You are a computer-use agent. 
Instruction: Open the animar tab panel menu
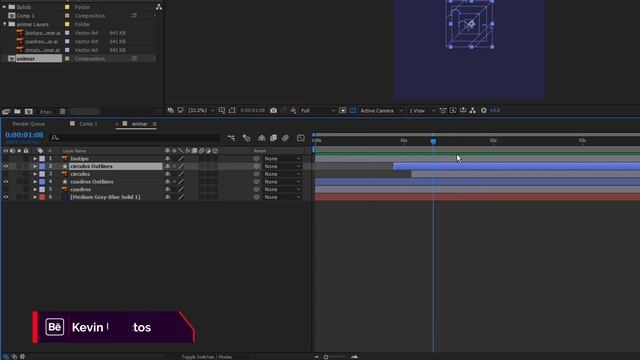(x=155, y=124)
